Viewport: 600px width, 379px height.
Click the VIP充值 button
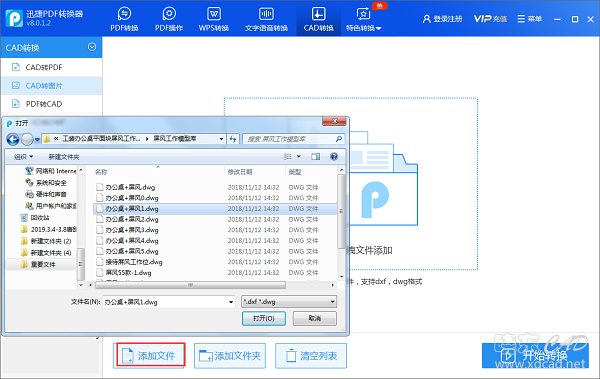point(490,19)
